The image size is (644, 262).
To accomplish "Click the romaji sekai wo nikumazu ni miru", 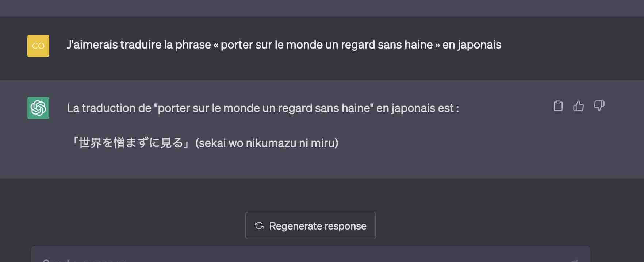I will click(x=267, y=143).
